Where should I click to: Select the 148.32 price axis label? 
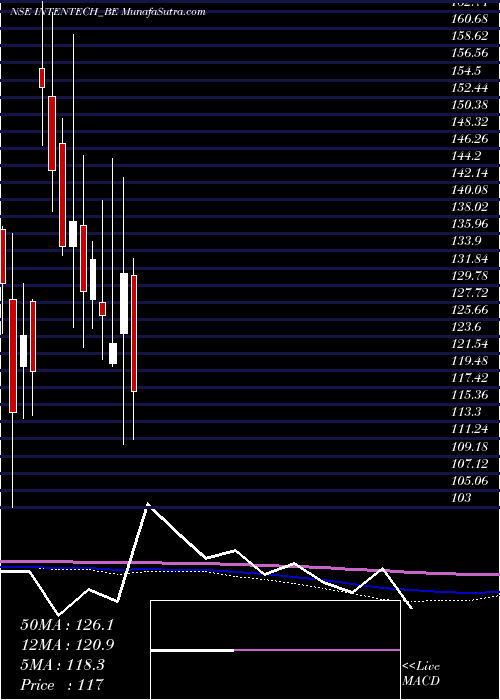click(x=470, y=122)
